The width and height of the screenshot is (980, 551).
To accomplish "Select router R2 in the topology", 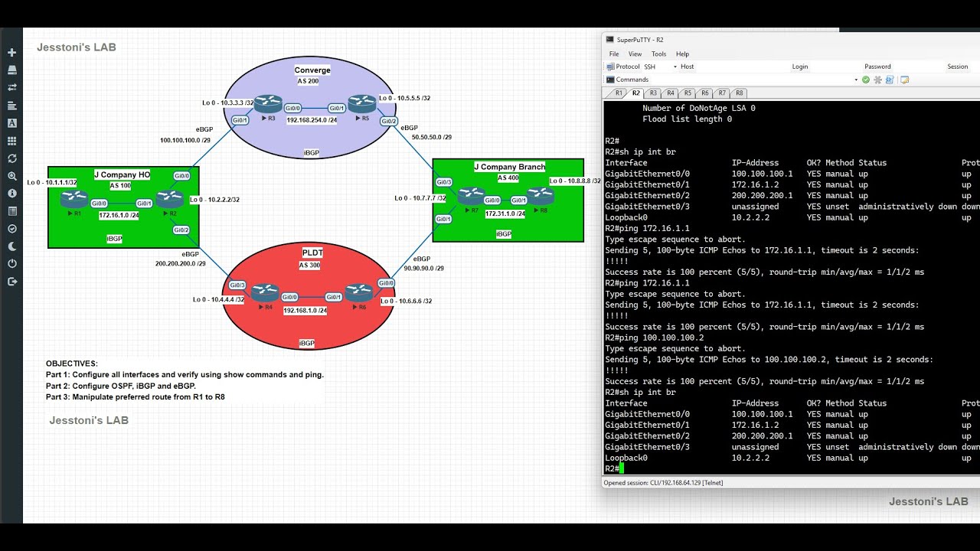I will click(x=170, y=198).
